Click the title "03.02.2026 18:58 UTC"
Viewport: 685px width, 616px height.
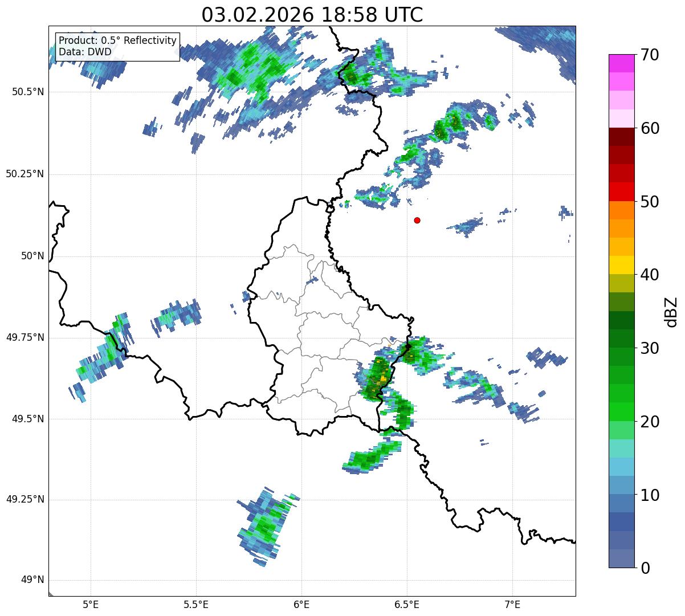pos(312,14)
